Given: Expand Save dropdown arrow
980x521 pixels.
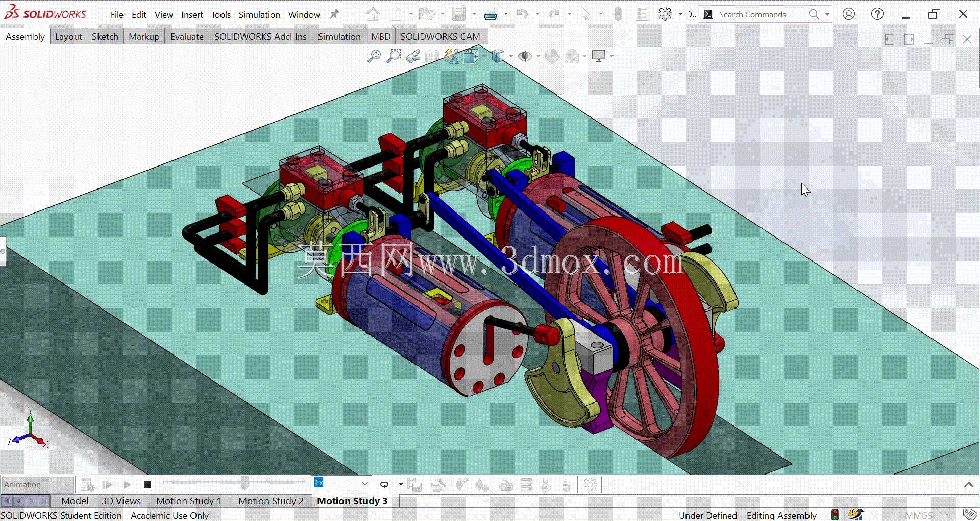Looking at the screenshot, I should coord(474,14).
